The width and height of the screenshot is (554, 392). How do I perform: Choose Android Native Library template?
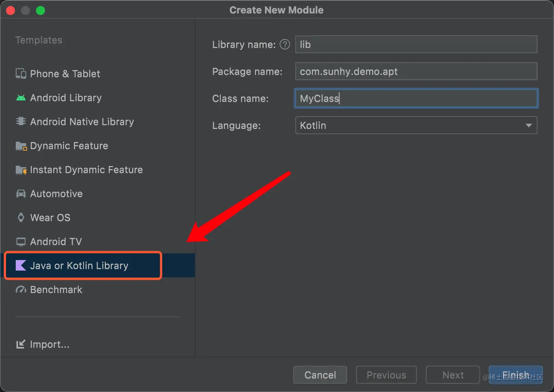pos(82,122)
